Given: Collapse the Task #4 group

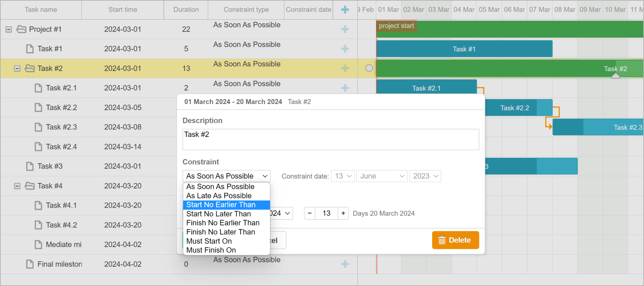Looking at the screenshot, I should 17,186.
